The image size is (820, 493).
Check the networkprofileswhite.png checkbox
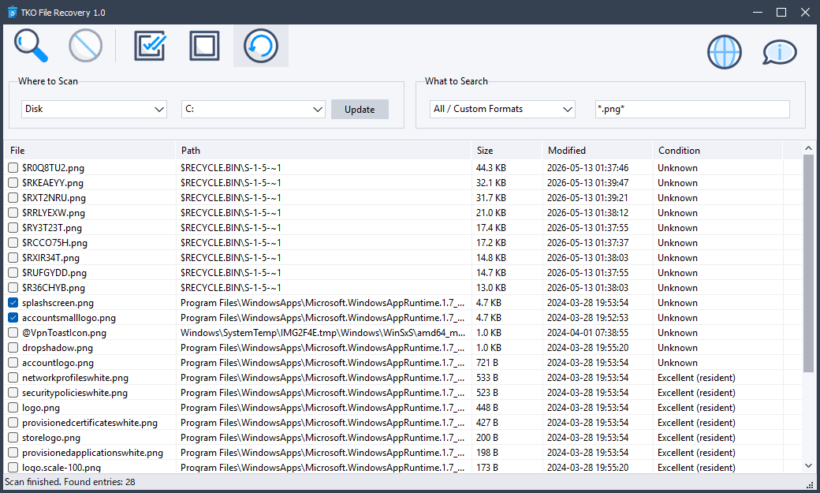(13, 377)
